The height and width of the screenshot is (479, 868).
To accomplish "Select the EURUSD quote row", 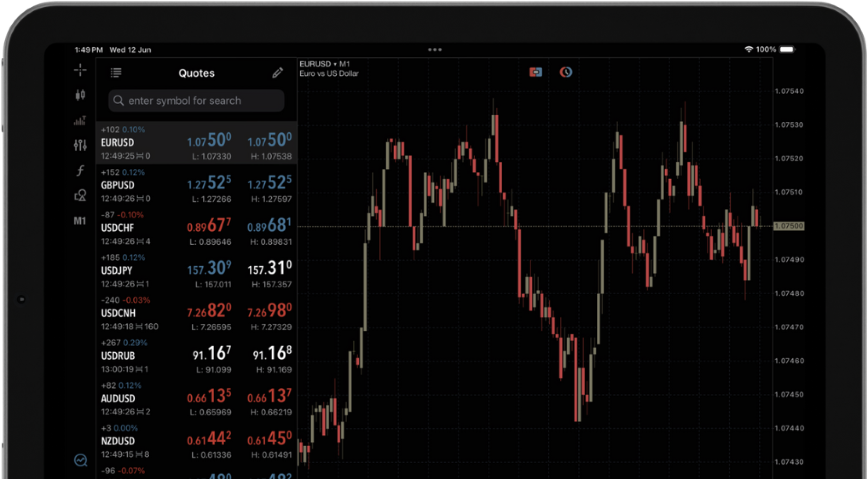I will tap(197, 143).
